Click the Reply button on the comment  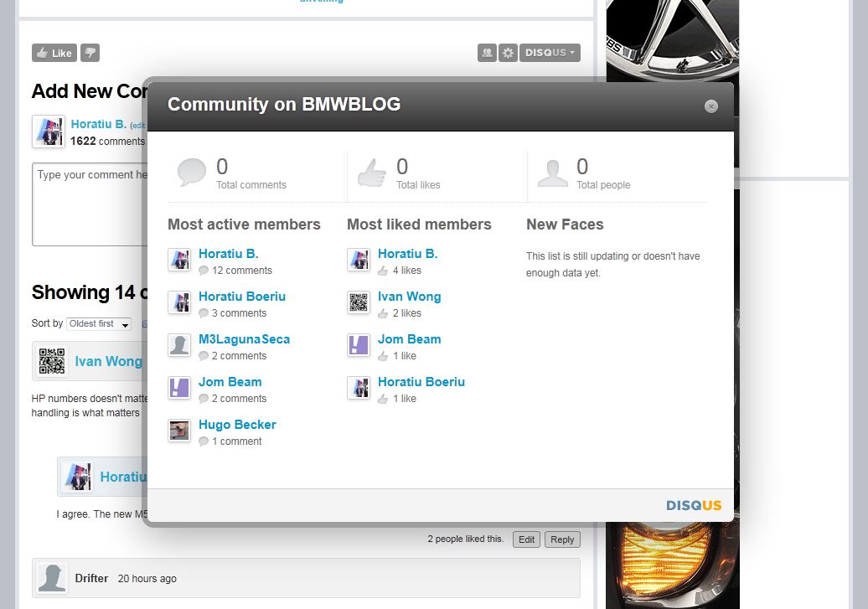point(562,539)
